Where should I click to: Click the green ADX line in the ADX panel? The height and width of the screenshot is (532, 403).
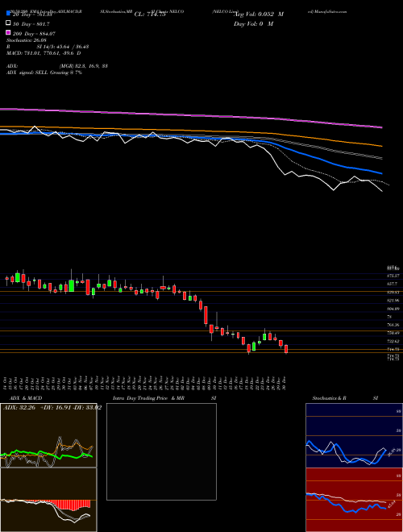tap(47, 455)
